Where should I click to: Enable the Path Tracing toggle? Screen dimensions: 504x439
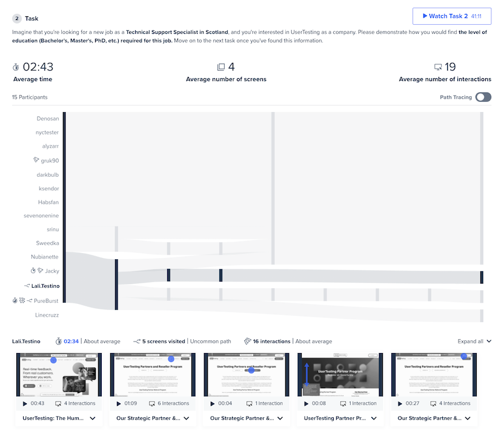(483, 97)
